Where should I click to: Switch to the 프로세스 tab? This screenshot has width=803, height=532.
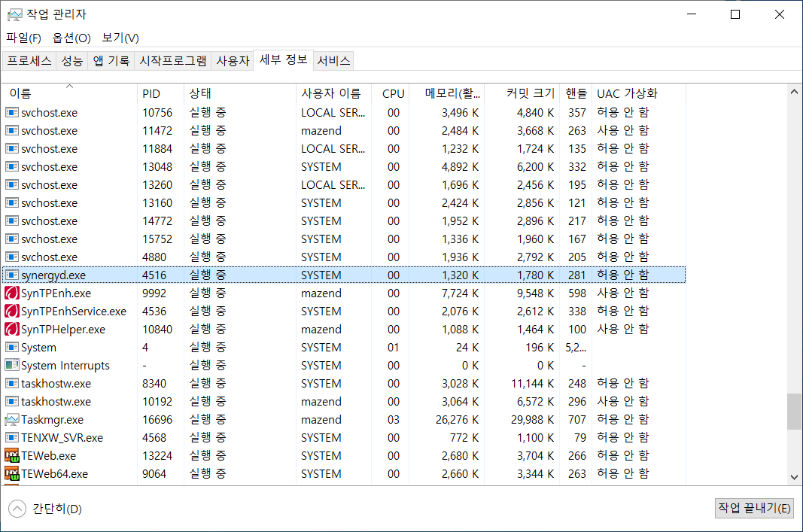(29, 61)
